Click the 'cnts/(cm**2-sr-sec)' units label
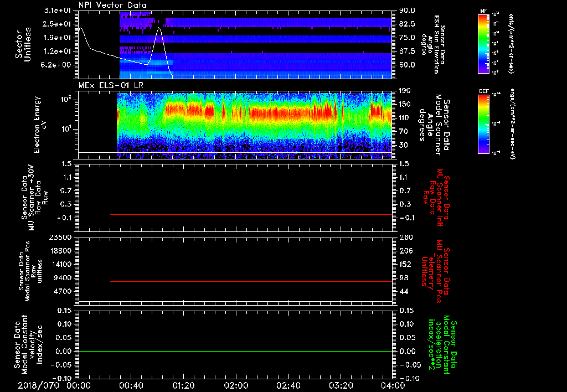The image size is (567, 392). 511,44
